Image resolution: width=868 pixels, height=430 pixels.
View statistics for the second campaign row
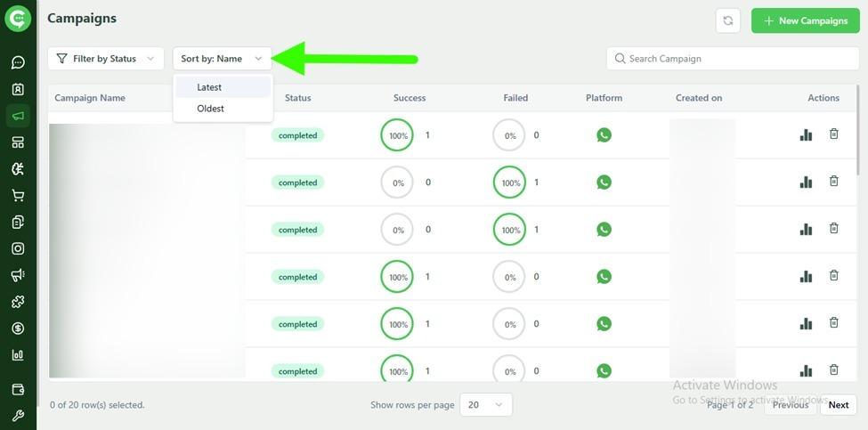[806, 183]
